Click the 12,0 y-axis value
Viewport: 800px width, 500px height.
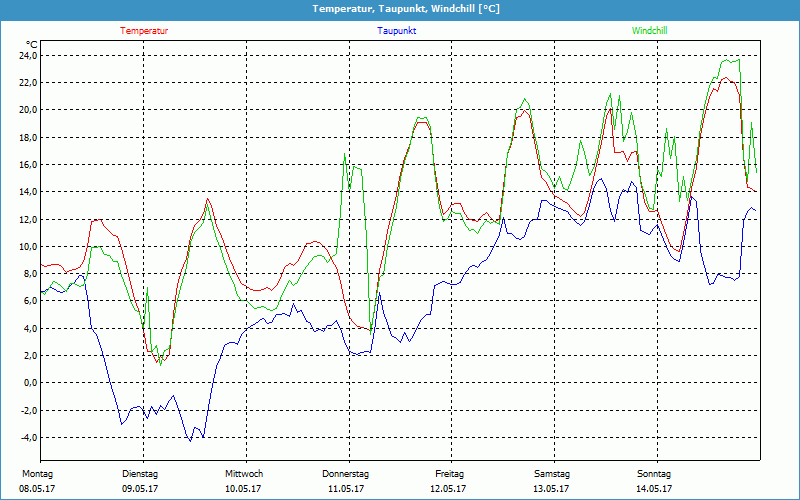pyautogui.click(x=29, y=219)
